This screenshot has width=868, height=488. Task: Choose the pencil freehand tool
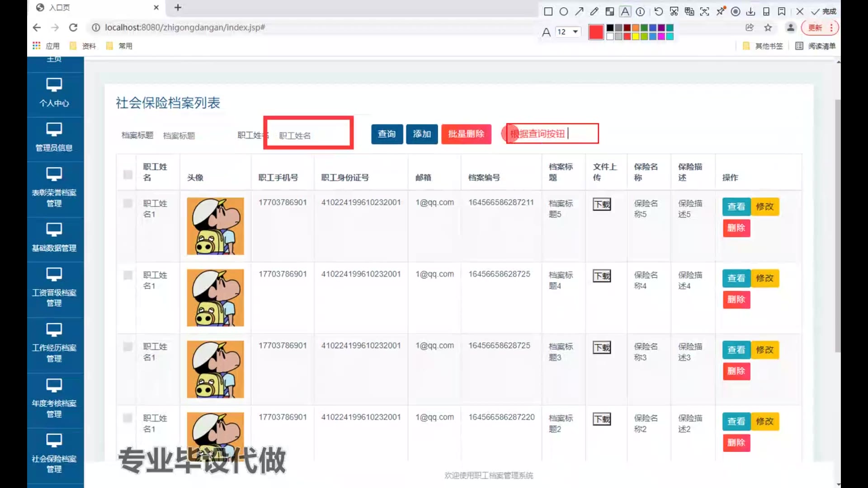594,12
